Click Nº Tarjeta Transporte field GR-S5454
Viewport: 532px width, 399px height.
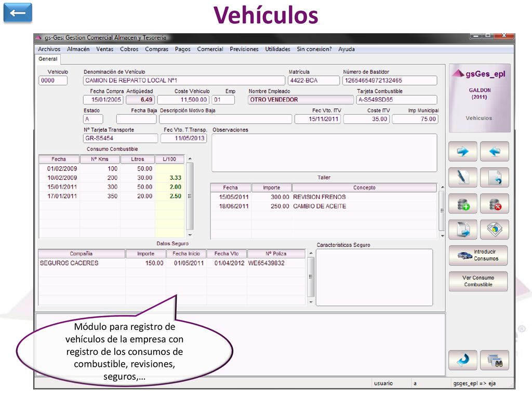pyautogui.click(x=121, y=138)
